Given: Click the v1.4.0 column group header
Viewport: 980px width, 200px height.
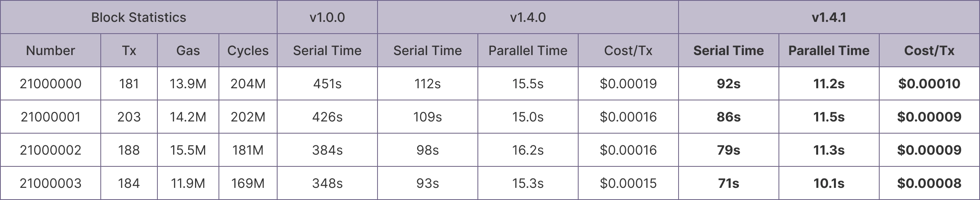Looking at the screenshot, I should coord(528,17).
